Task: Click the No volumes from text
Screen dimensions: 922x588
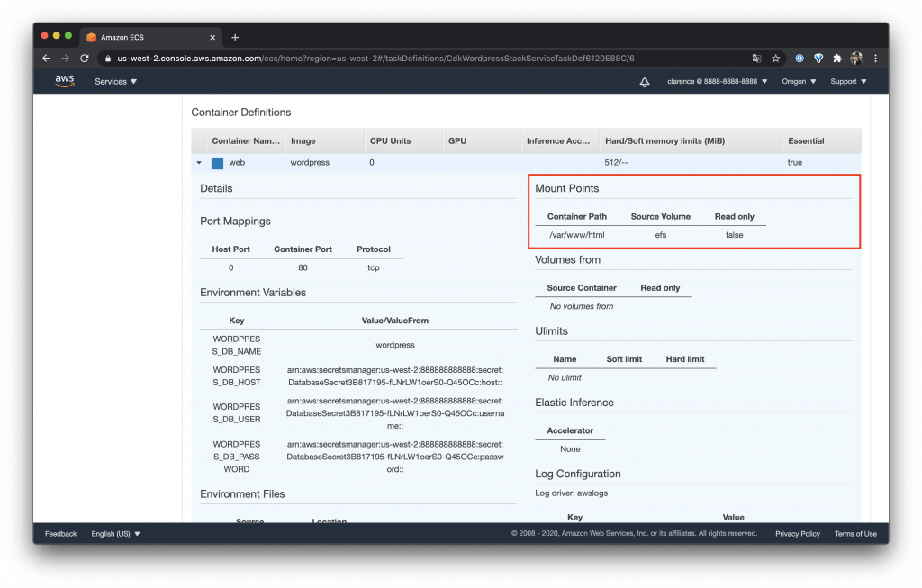Action: (582, 306)
